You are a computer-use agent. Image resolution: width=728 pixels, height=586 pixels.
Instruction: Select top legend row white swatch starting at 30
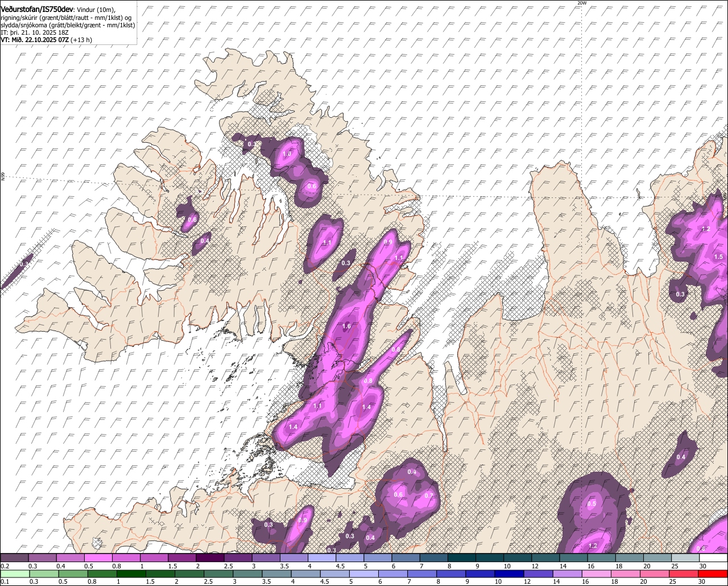[714, 558]
